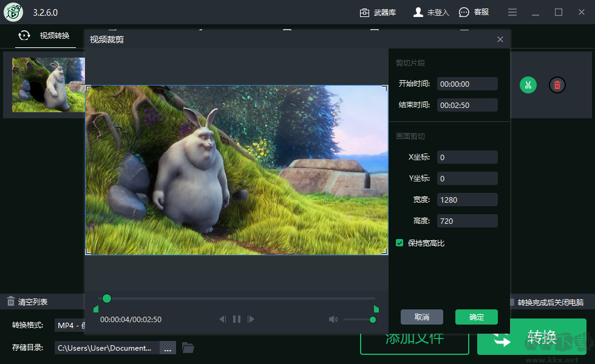Step to previous frame in player

pyautogui.click(x=223, y=319)
